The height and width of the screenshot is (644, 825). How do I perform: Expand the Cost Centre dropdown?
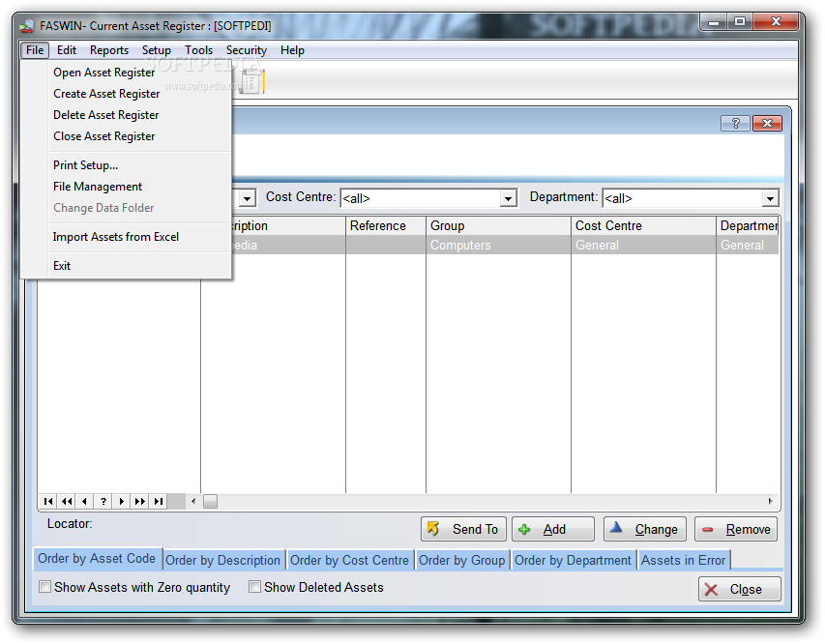(x=508, y=198)
